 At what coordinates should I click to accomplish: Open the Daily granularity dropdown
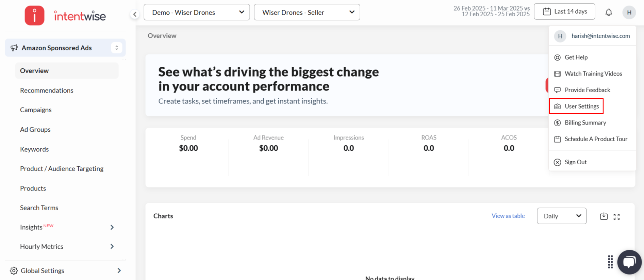pyautogui.click(x=562, y=216)
